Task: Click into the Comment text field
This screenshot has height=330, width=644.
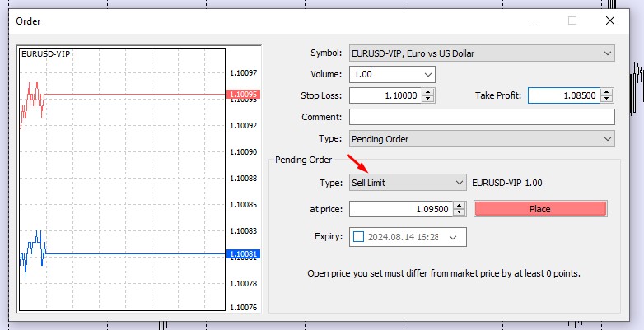Action: 482,117
